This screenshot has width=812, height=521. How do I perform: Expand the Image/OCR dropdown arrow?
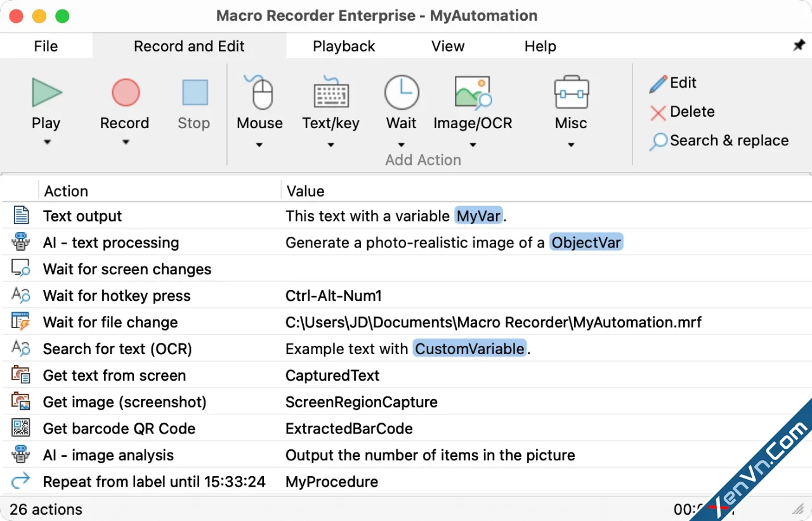click(473, 145)
